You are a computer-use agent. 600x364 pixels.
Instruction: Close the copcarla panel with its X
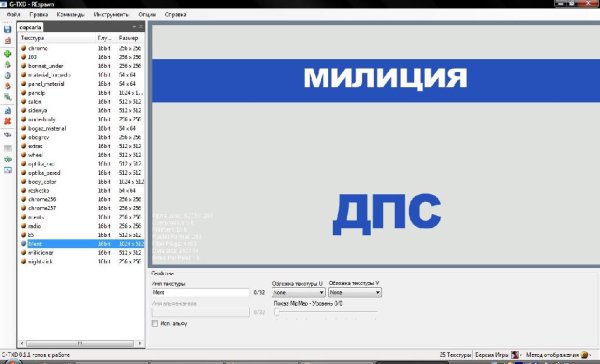tap(141, 27)
